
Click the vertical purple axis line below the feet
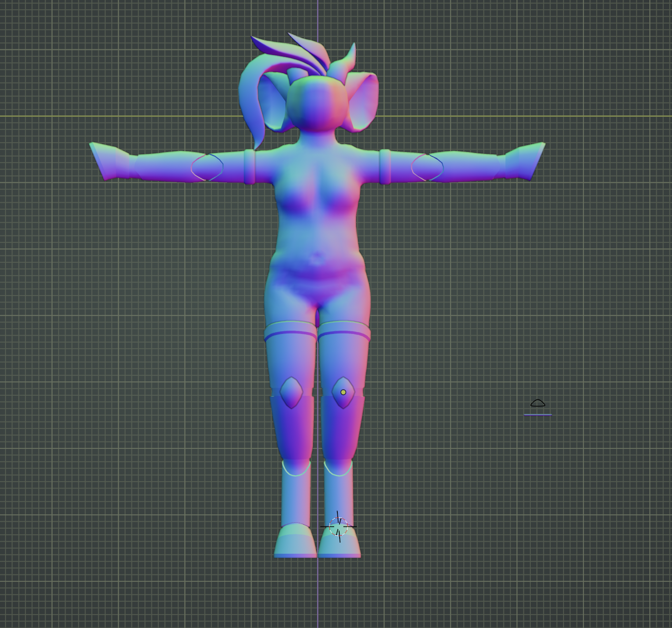(x=318, y=596)
